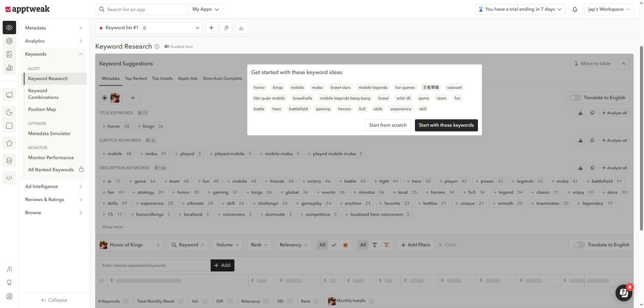Collapse the Keyword Suggestions panel
The width and height of the screenshot is (644, 308).
(x=623, y=64)
